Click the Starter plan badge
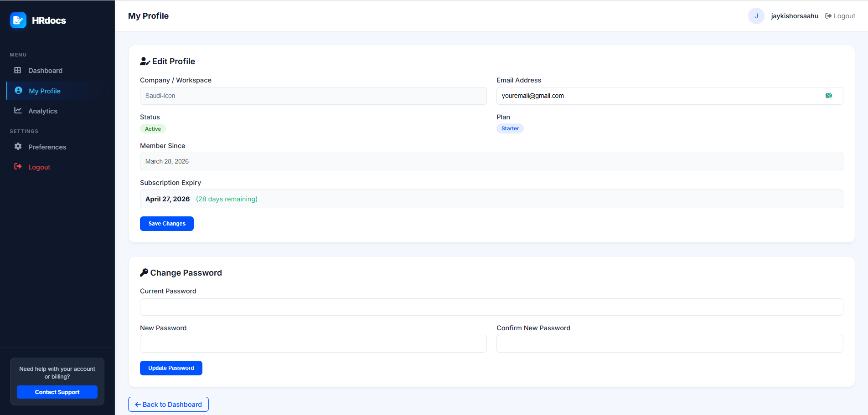 pyautogui.click(x=510, y=128)
